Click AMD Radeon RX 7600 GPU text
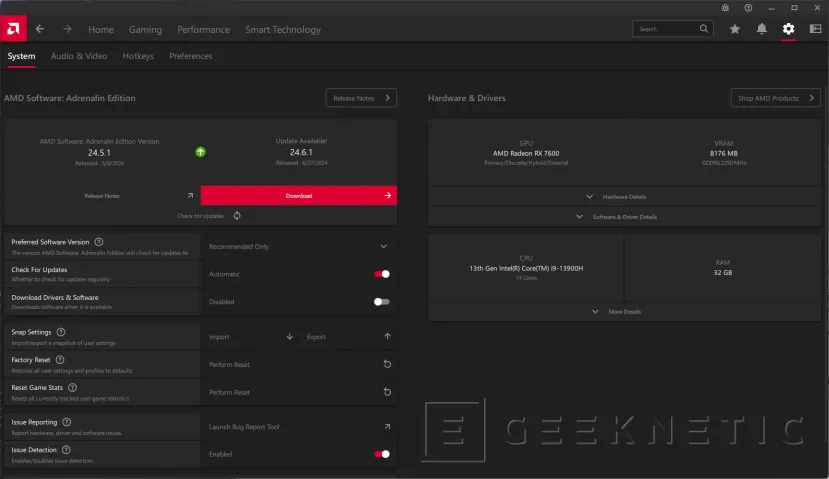Viewport: 829px width, 479px height. 526,153
